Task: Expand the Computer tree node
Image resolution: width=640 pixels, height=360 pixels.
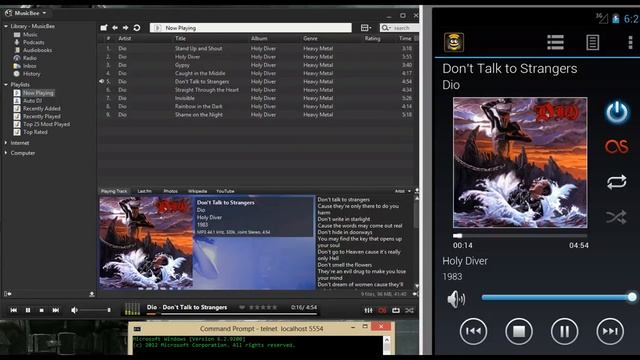Action: pos(6,153)
